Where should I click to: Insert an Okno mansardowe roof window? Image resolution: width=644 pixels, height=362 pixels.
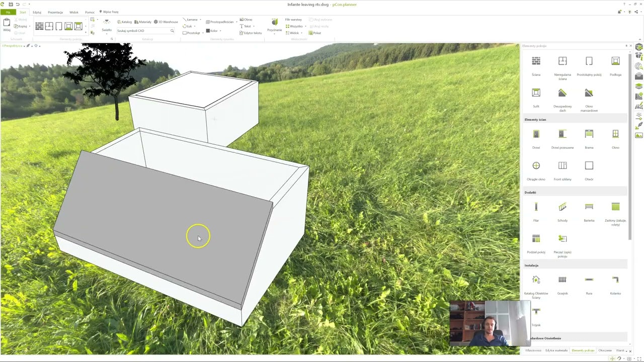pos(589,99)
